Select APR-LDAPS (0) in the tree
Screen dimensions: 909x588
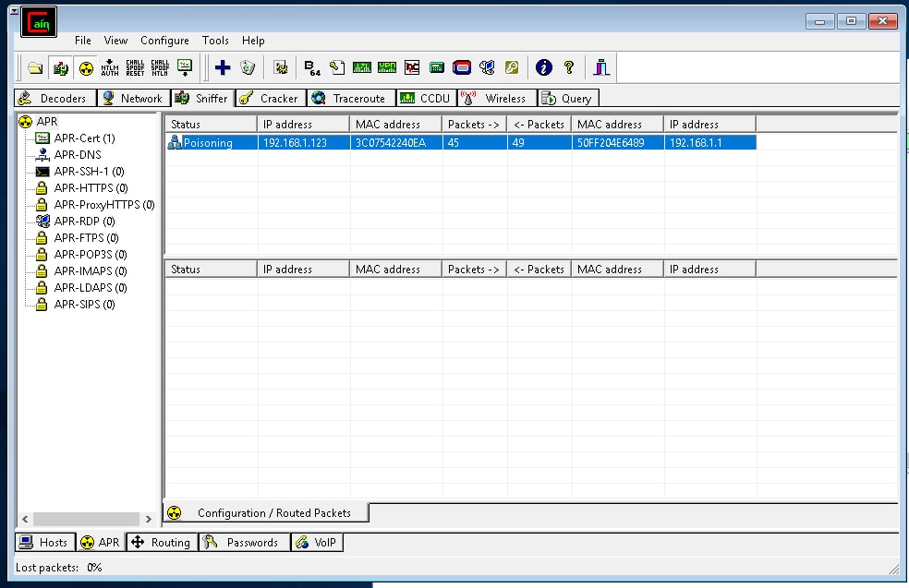coord(91,287)
